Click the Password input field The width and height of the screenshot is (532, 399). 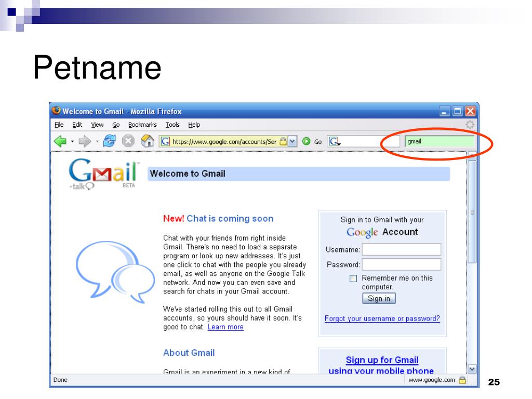click(402, 264)
